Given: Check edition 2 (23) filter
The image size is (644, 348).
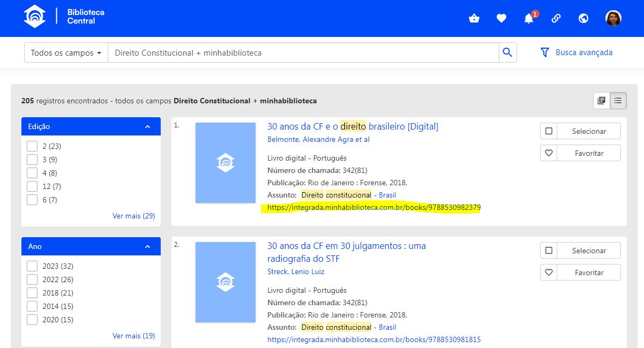Looking at the screenshot, I should coord(32,146).
